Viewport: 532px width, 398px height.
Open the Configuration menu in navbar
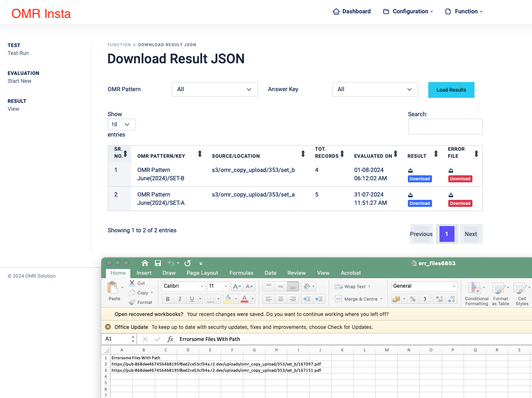(x=408, y=12)
